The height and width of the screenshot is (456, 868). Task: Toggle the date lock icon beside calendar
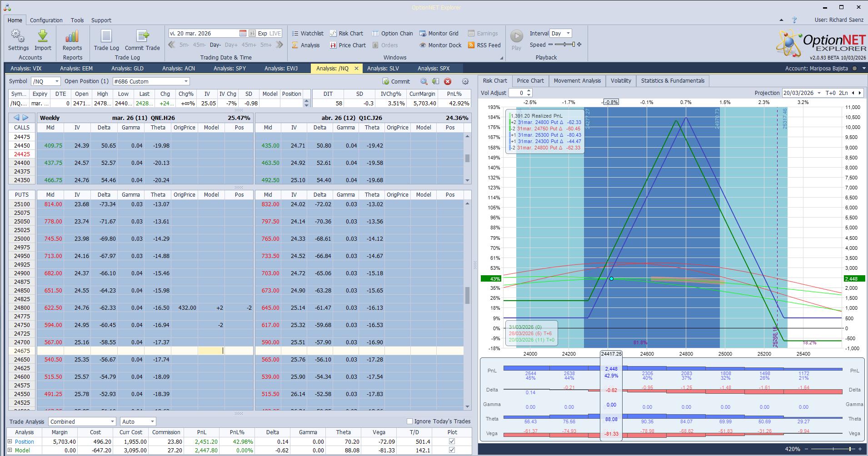tap(252, 33)
